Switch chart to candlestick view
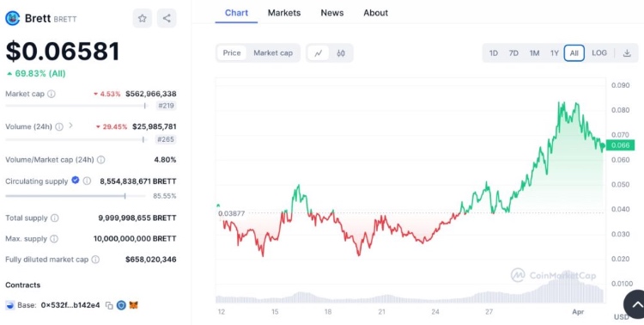Image resolution: width=644 pixels, height=325 pixels. pos(341,53)
